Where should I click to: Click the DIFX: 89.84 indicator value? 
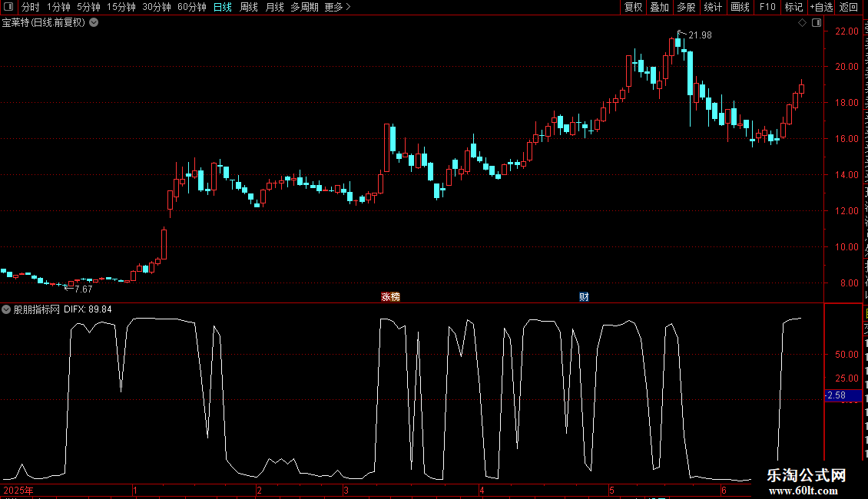88,309
